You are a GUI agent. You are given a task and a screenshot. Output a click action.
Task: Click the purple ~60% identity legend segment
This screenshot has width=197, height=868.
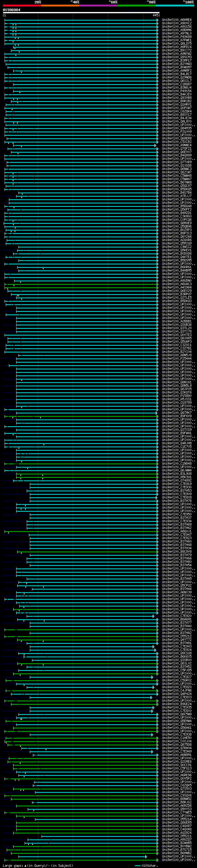pyautogui.click(x=99, y=6)
